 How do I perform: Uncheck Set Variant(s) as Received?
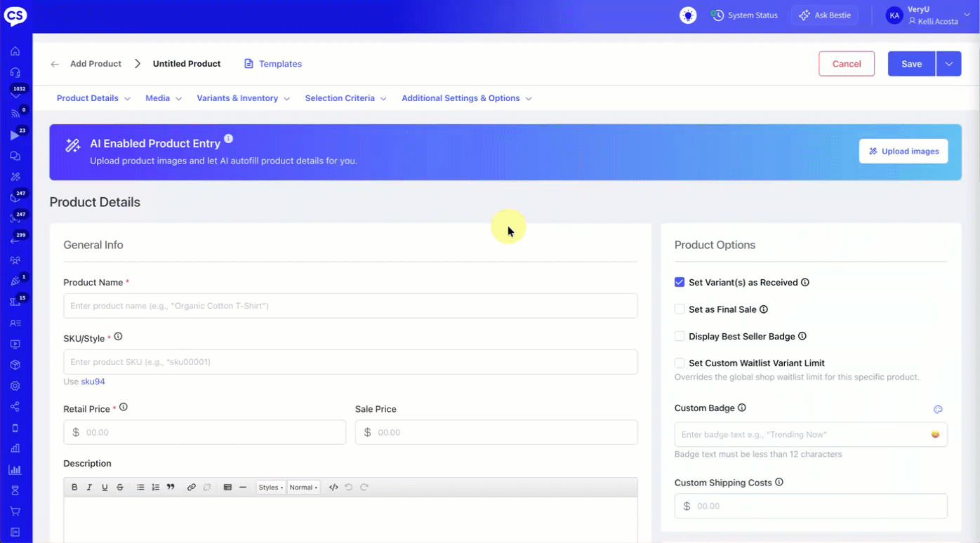680,282
